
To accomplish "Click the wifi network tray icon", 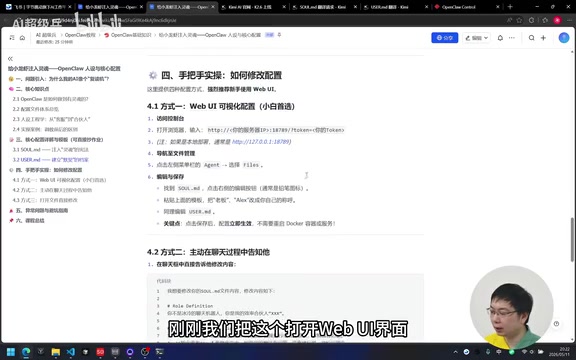I will [525, 352].
